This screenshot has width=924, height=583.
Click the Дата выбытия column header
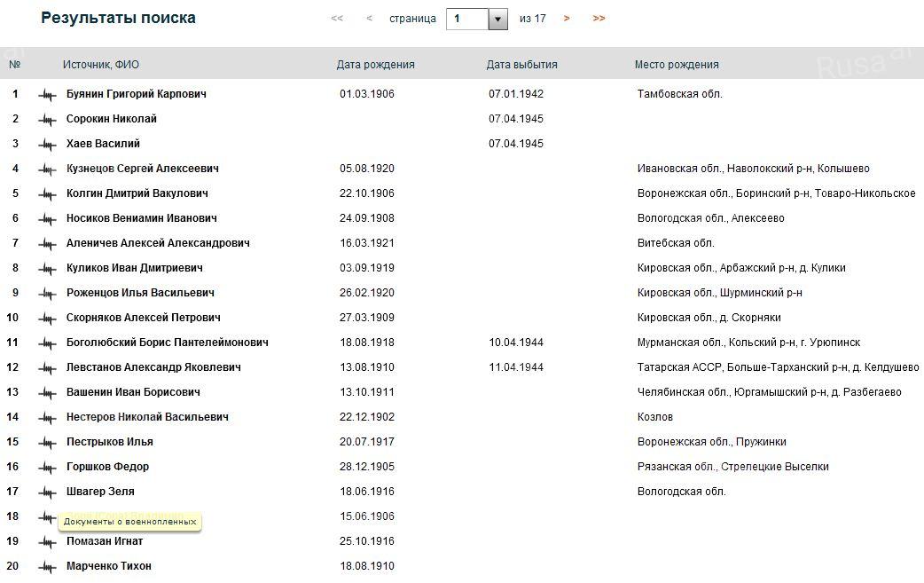point(521,65)
